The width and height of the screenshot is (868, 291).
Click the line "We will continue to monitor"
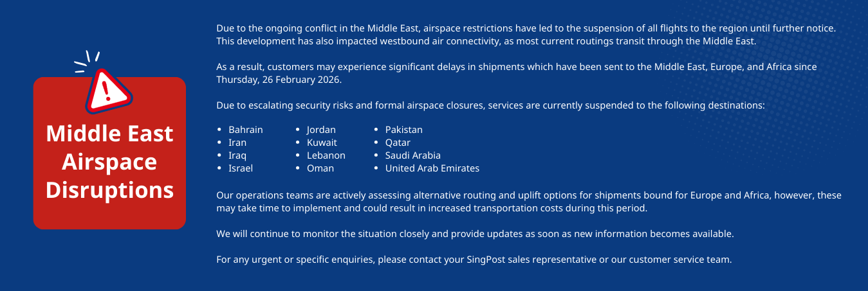coord(475,234)
